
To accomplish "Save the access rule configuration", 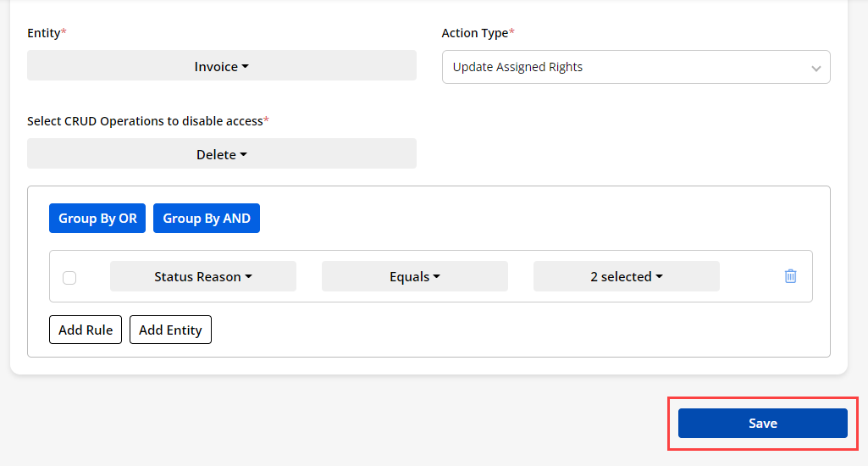I will (x=762, y=423).
